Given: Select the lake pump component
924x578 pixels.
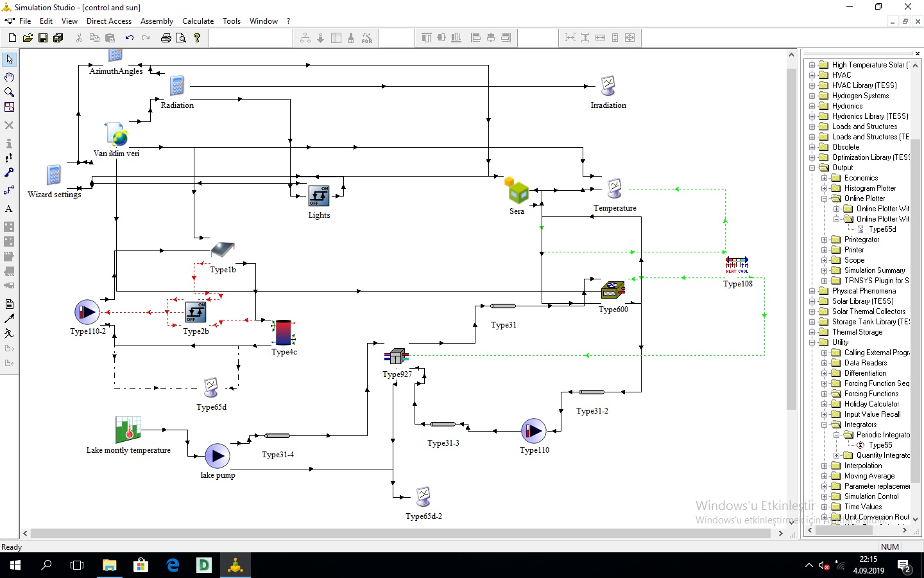Looking at the screenshot, I should coord(217,456).
